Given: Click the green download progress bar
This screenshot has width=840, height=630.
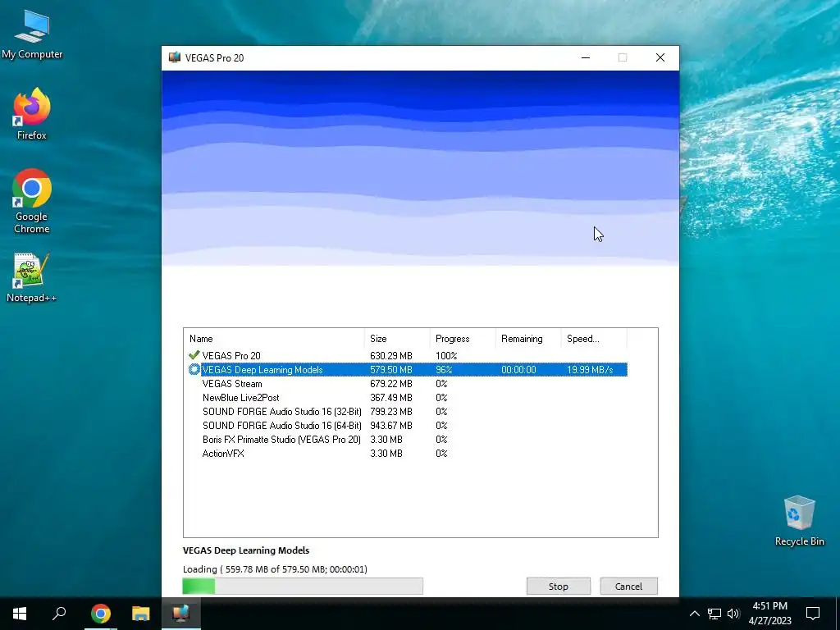Looking at the screenshot, I should (x=303, y=586).
